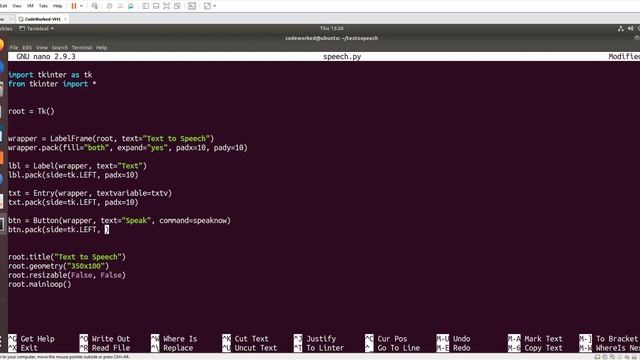Click the speech.py filename in nano title bar
Viewport: 640px width, 360px height.
pyautogui.click(x=342, y=57)
